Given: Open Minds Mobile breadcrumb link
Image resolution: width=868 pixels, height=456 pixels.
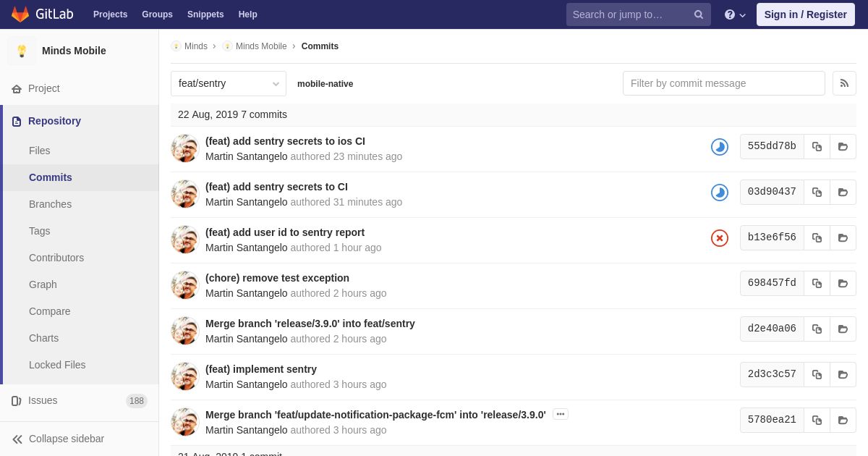Looking at the screenshot, I should point(255,46).
